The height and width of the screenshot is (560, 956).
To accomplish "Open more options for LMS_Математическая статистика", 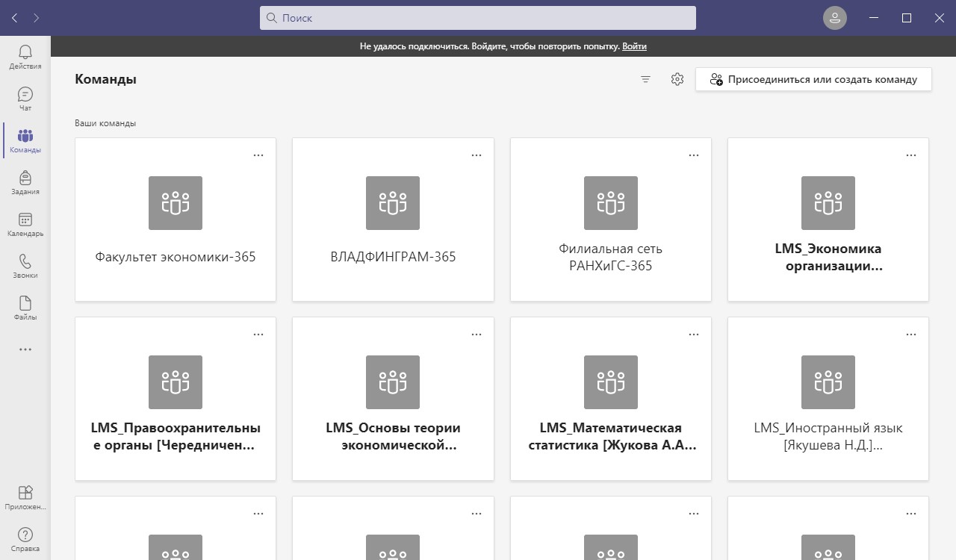I will point(694,335).
